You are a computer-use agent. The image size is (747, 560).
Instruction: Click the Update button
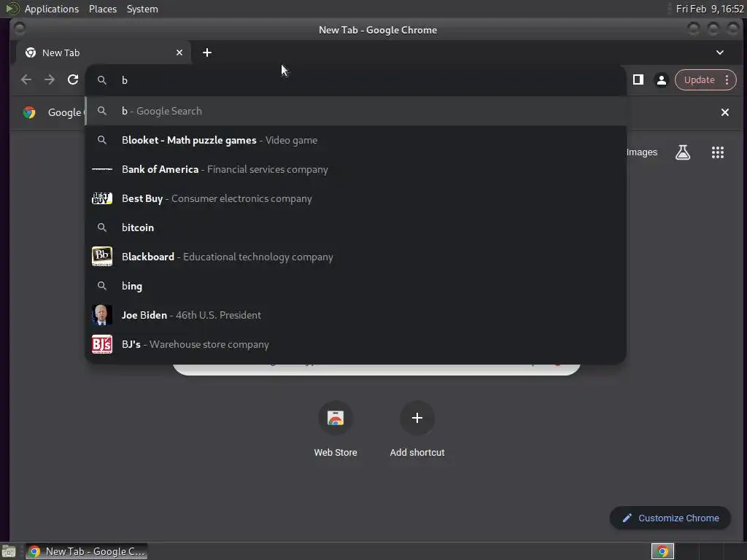coord(699,80)
